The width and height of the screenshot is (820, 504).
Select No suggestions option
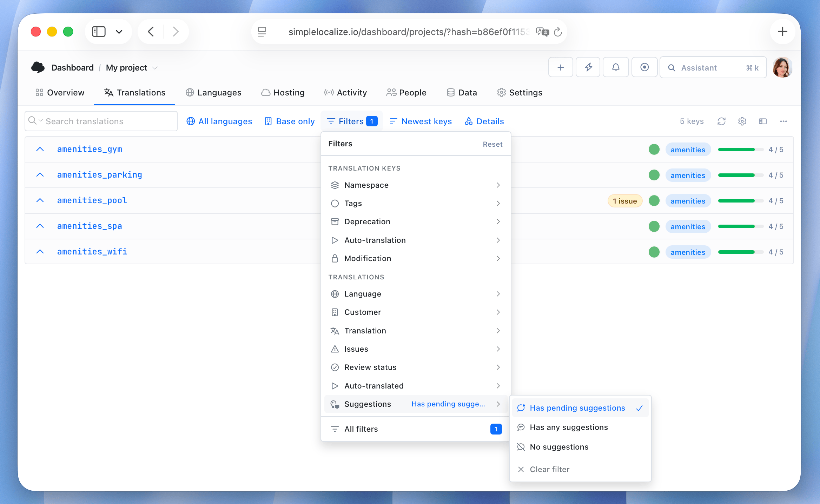coord(580,447)
